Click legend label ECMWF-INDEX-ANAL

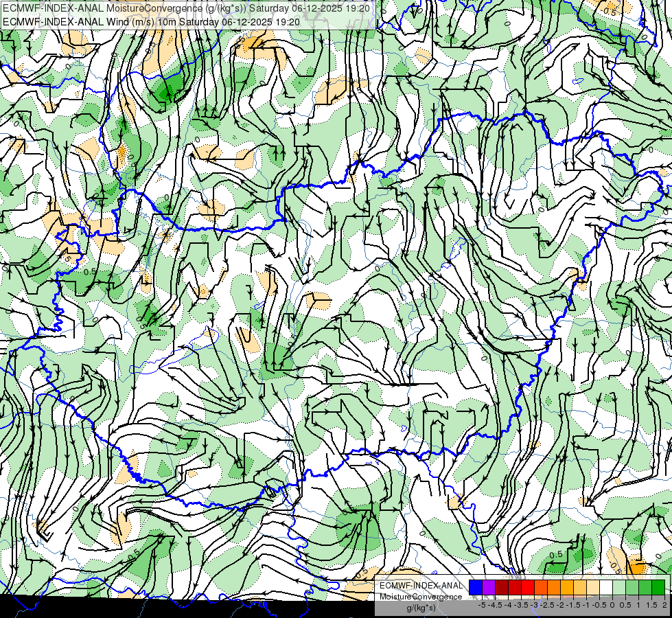421,586
